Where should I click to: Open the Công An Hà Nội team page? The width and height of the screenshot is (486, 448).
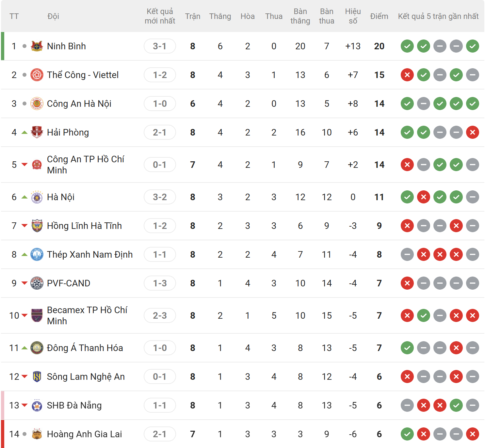click(79, 104)
